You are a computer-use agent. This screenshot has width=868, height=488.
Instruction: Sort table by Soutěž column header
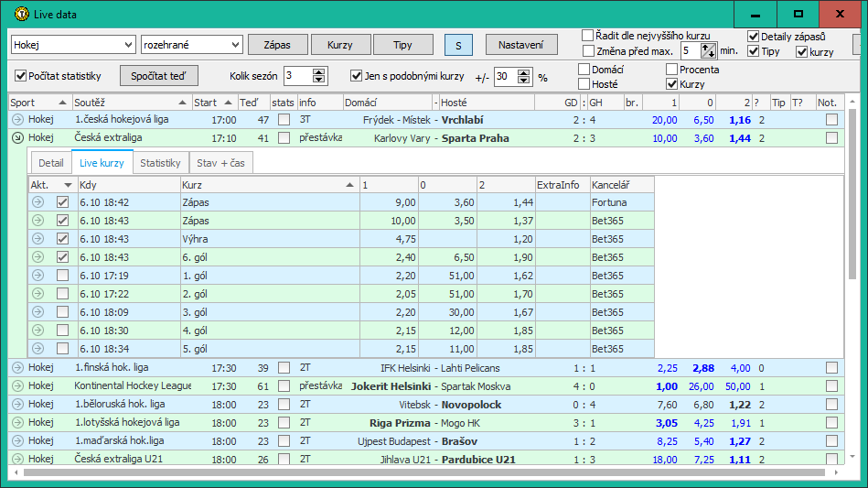(x=130, y=103)
